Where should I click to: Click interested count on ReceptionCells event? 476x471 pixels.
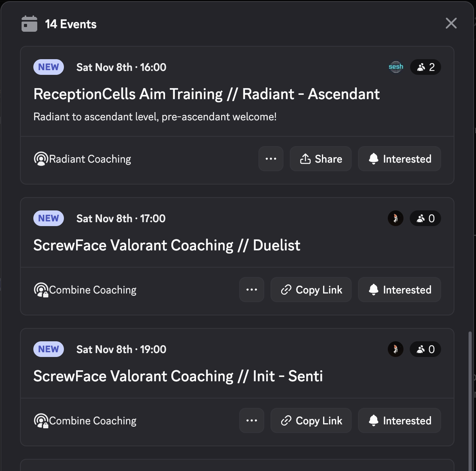(425, 67)
